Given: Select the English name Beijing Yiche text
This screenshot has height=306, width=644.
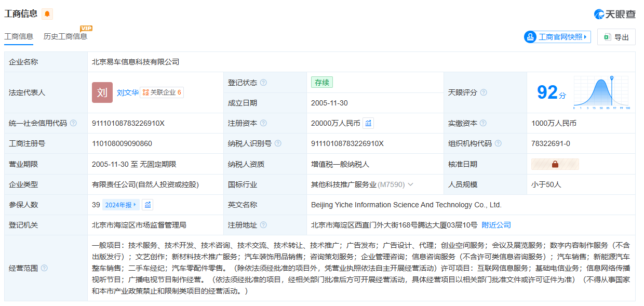Looking at the screenshot, I should click(406, 205).
